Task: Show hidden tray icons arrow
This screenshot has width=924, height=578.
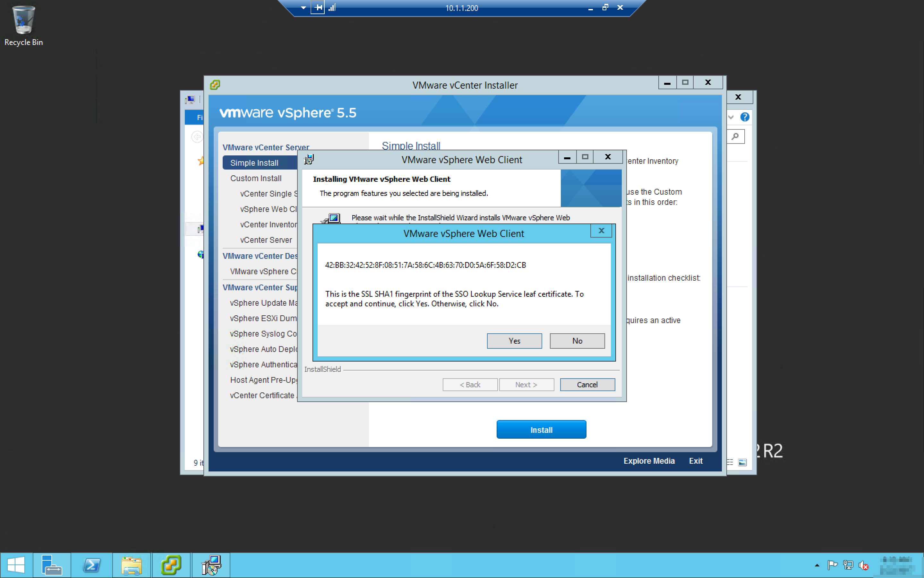Action: point(817,565)
